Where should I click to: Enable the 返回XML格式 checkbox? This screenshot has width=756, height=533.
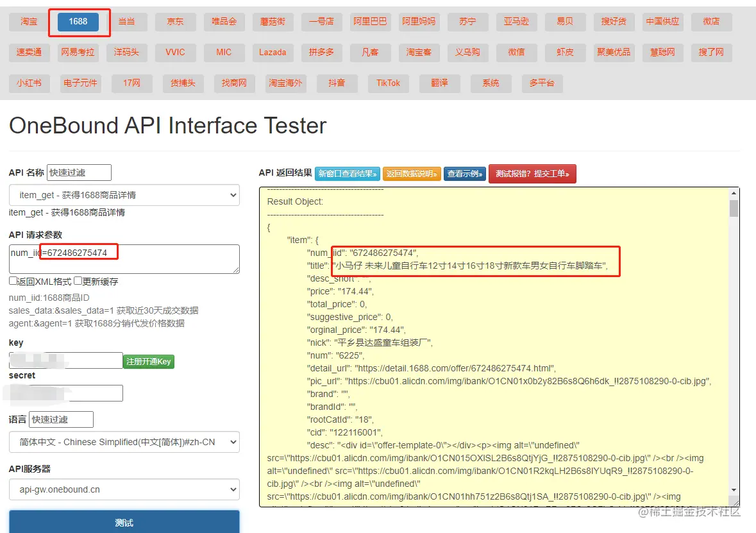click(x=13, y=281)
